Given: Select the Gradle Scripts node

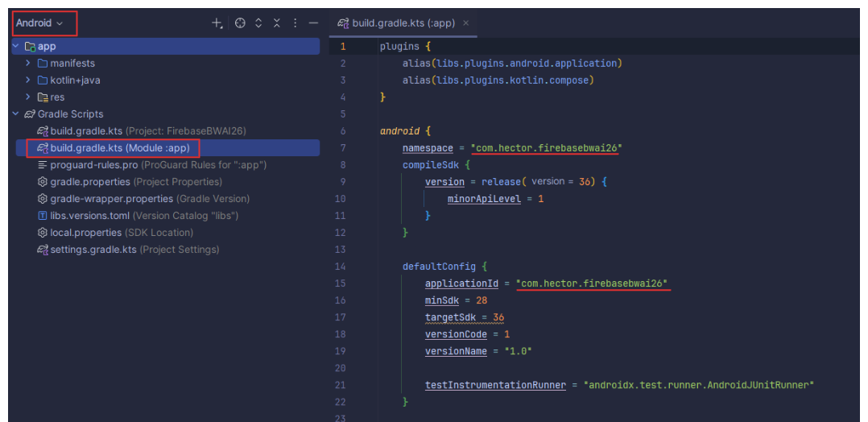Looking at the screenshot, I should pos(70,114).
